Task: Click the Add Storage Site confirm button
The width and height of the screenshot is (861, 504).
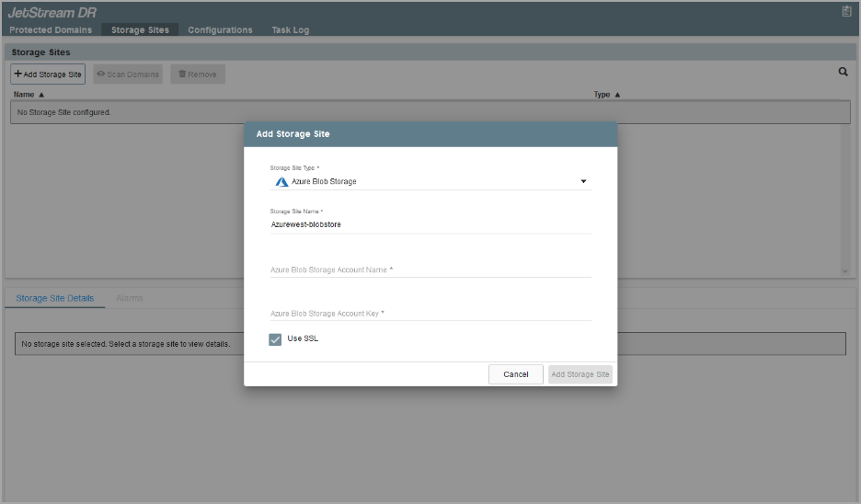Action: [580, 374]
